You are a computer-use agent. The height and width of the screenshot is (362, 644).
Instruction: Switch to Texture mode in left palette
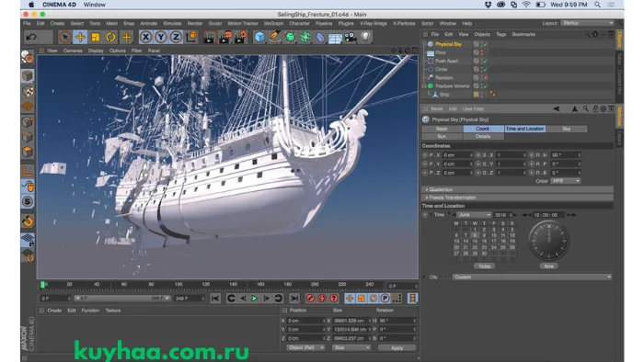click(28, 91)
